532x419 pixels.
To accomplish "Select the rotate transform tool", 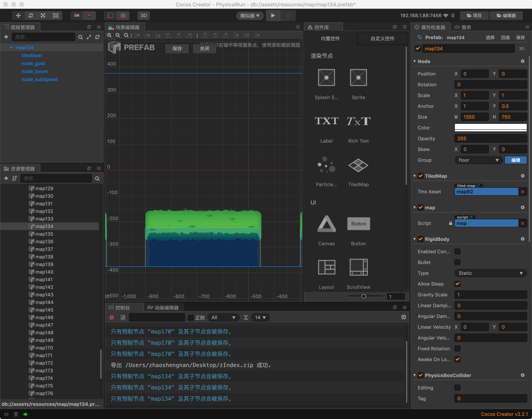I will pos(31,15).
